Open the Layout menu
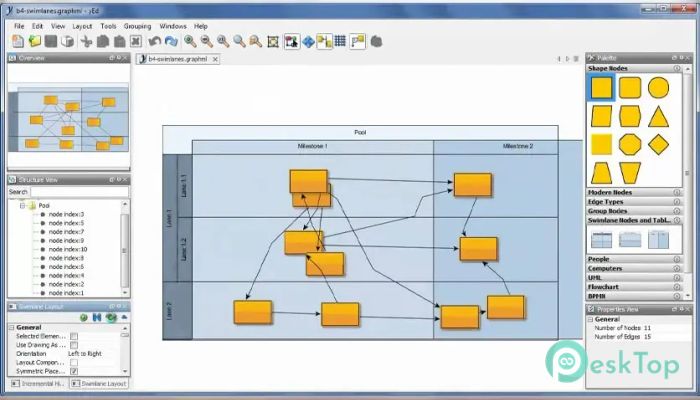The image size is (700, 400). [x=82, y=26]
